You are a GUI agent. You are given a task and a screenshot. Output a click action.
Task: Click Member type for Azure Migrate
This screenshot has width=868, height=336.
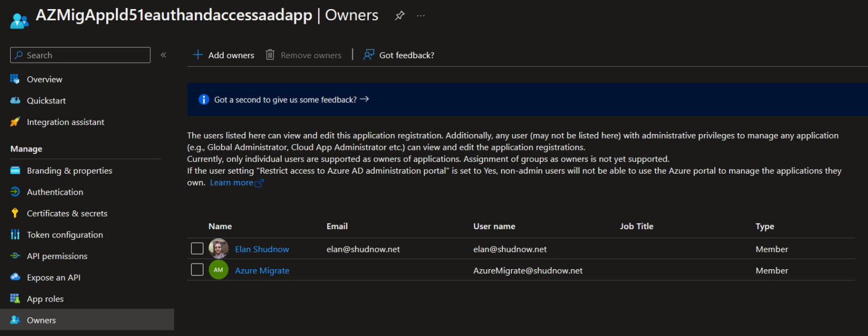(x=772, y=271)
